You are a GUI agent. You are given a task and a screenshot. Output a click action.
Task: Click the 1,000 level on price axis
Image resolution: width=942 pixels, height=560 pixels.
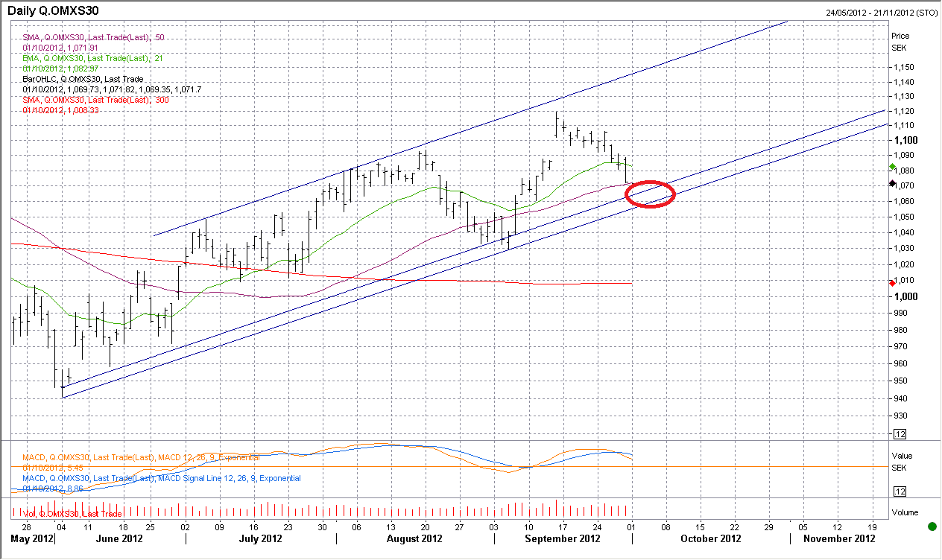coord(905,296)
